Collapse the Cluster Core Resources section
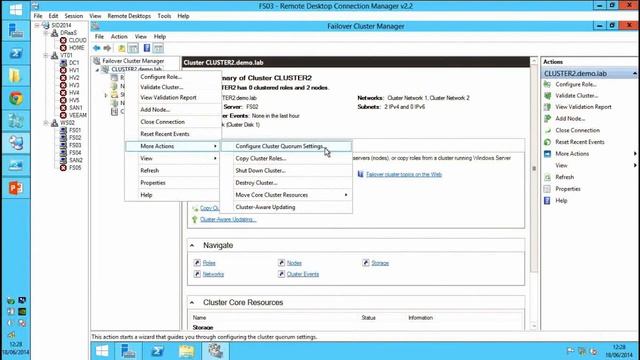 point(192,302)
